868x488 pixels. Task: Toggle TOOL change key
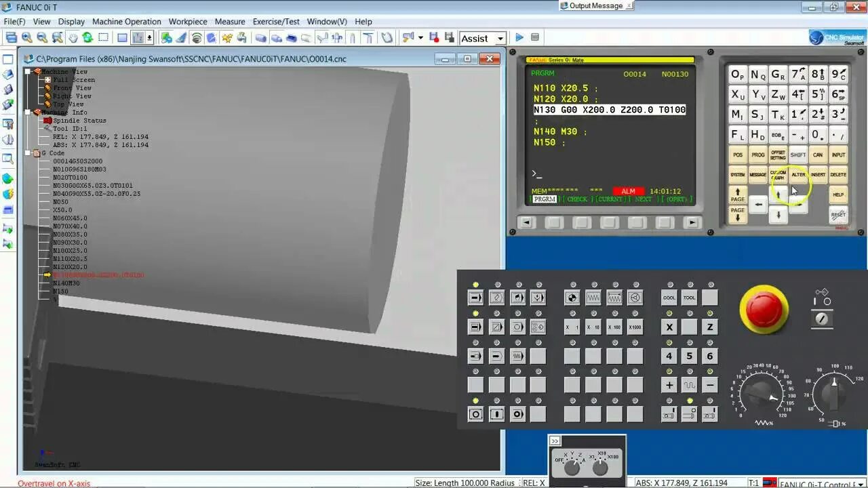[690, 298]
